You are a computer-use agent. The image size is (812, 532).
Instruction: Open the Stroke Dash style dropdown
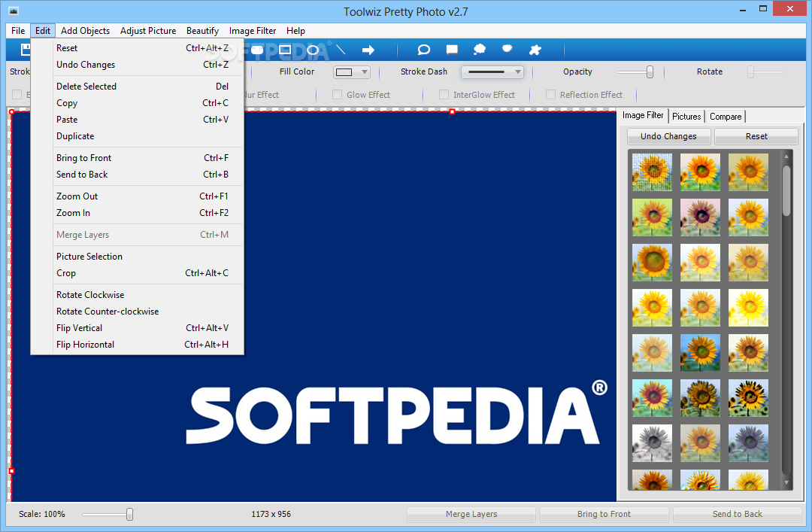492,72
